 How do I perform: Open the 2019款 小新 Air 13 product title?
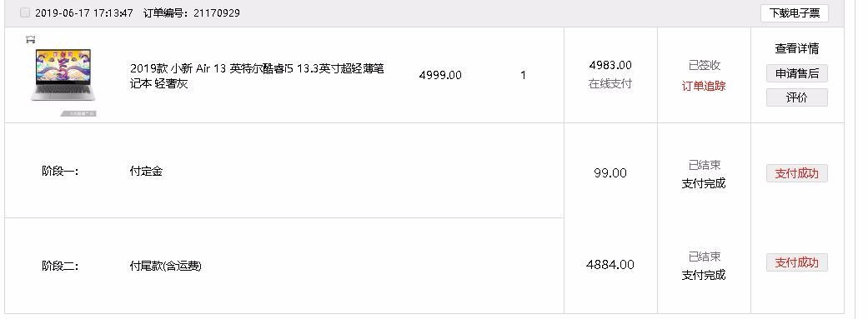tap(257, 76)
